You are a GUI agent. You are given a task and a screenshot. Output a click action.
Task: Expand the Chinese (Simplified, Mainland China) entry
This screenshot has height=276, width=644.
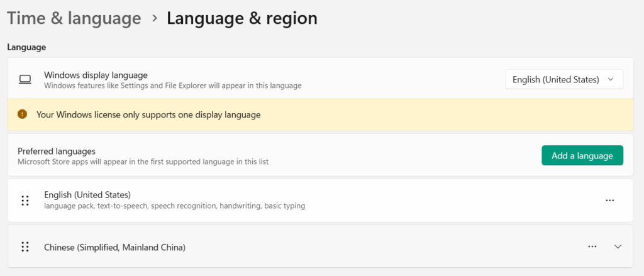(x=618, y=247)
